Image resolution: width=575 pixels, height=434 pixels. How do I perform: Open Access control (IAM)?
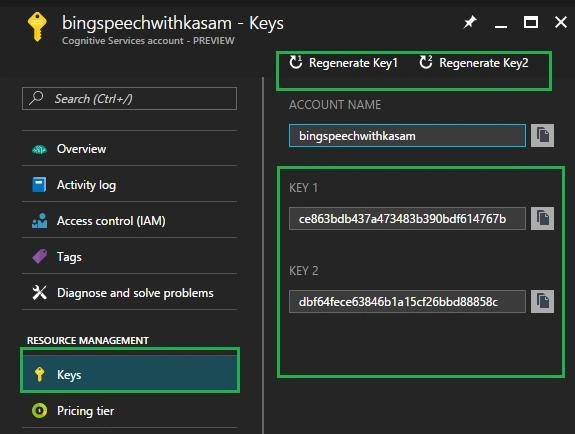coord(129,220)
